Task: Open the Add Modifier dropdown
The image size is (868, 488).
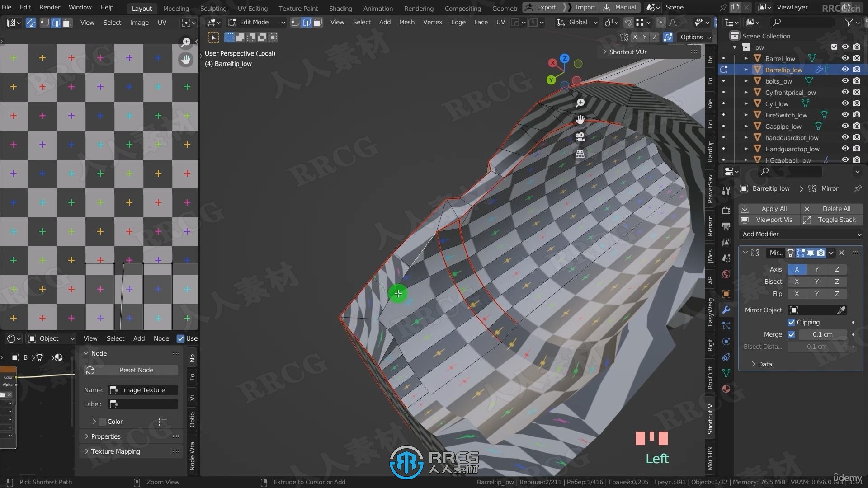Action: [x=801, y=234]
